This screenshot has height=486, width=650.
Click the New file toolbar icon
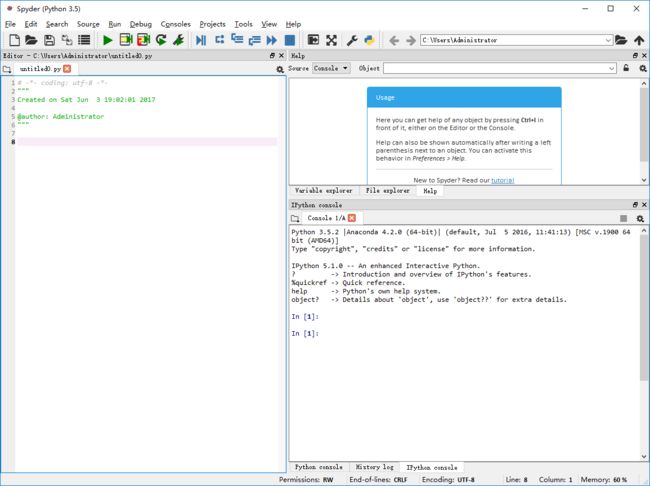[15, 40]
